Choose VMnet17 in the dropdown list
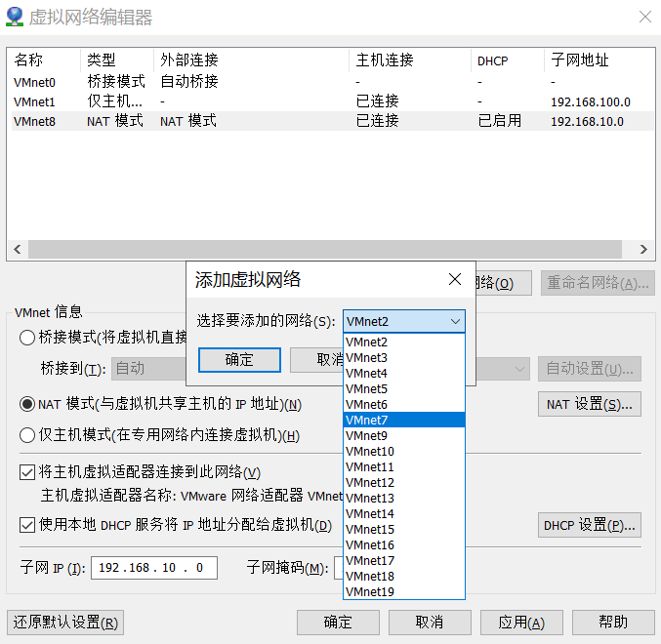 click(x=404, y=560)
